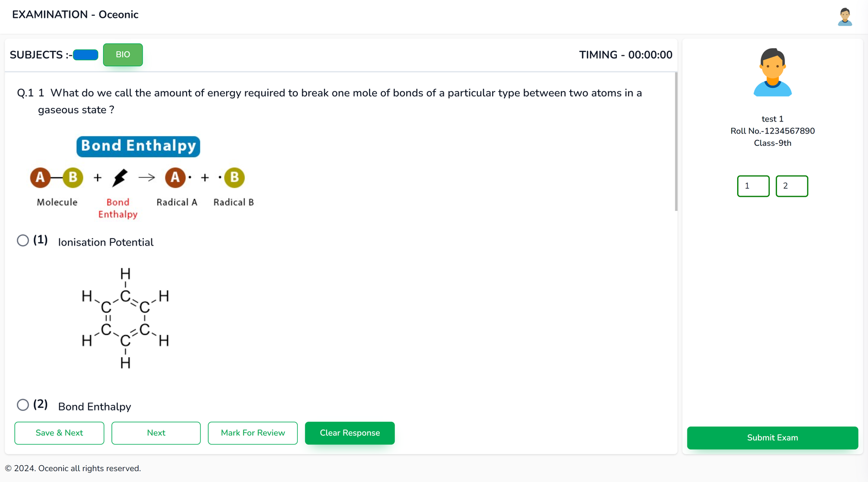Click the profile avatar in top-right header
The height and width of the screenshot is (482, 868).
click(x=845, y=17)
